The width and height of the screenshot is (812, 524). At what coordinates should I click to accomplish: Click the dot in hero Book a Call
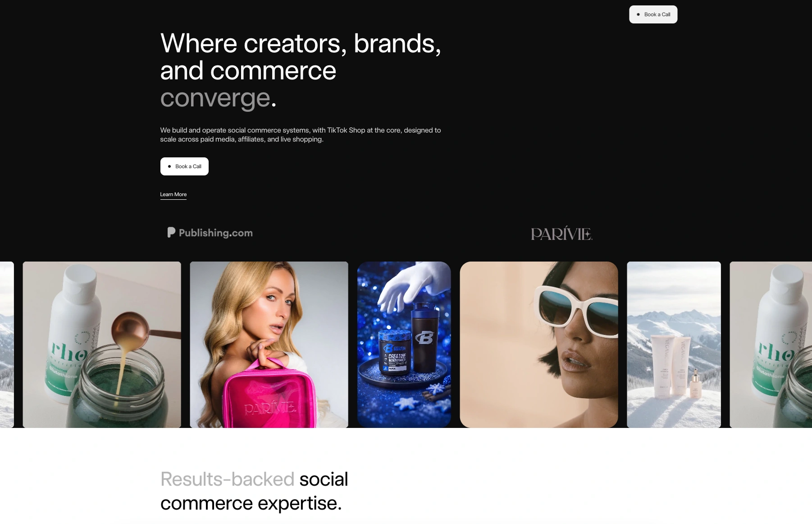[169, 166]
